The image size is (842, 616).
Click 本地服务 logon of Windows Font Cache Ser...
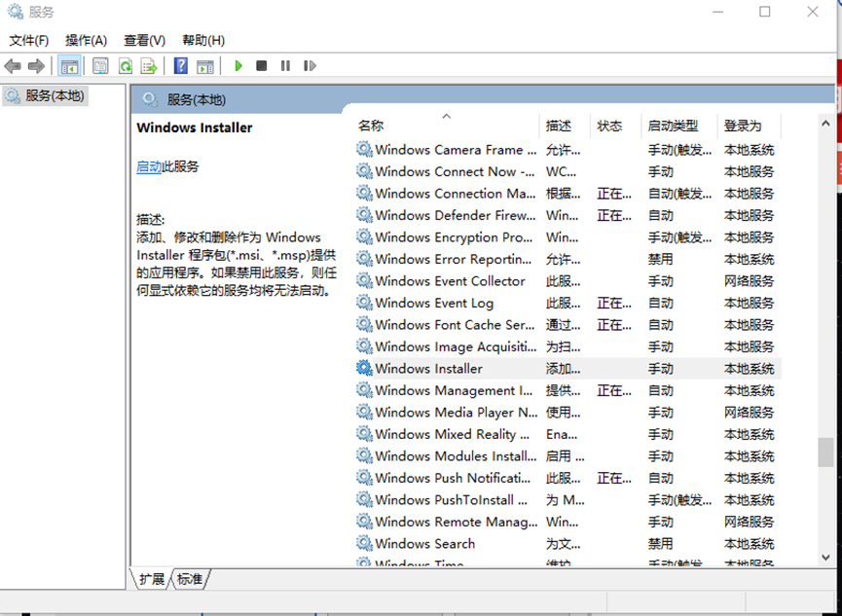click(750, 325)
